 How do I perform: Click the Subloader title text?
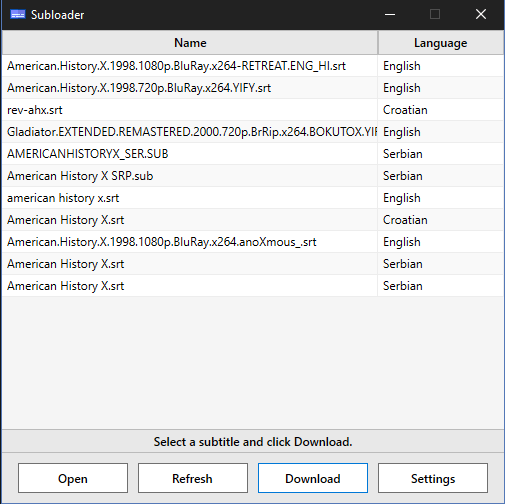(57, 15)
